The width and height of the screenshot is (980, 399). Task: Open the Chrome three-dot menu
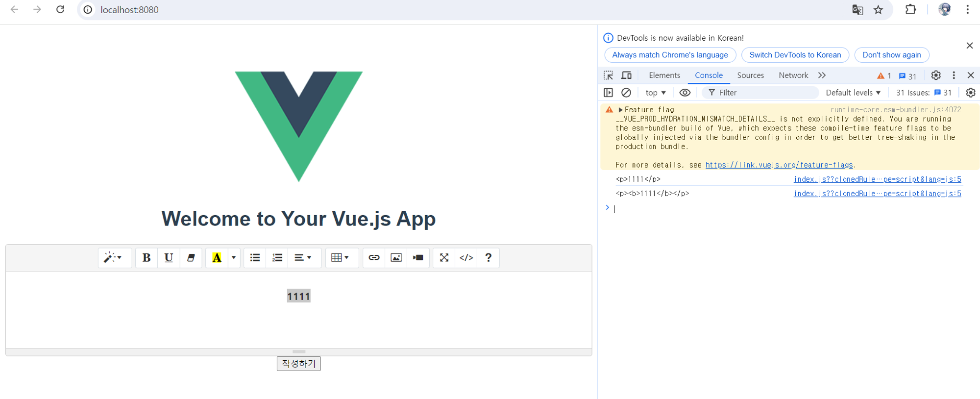[968, 9]
